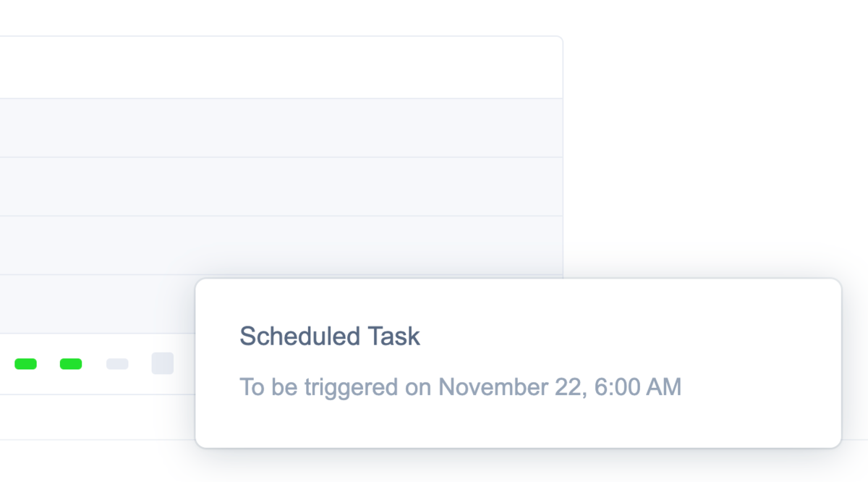Click the November 22, 6:00 AM trigger text

pos(460,387)
